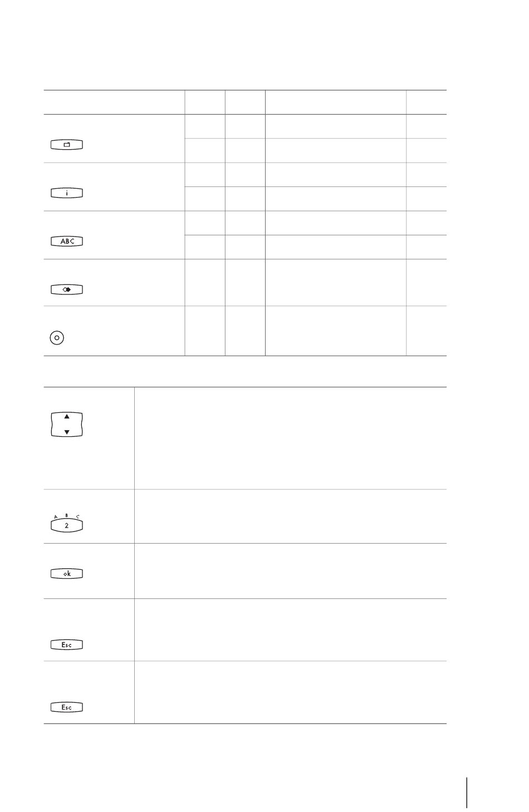529x812 pixels.
Task: Click the widest blank cell in the double-diamond key row
Action: coord(336,282)
